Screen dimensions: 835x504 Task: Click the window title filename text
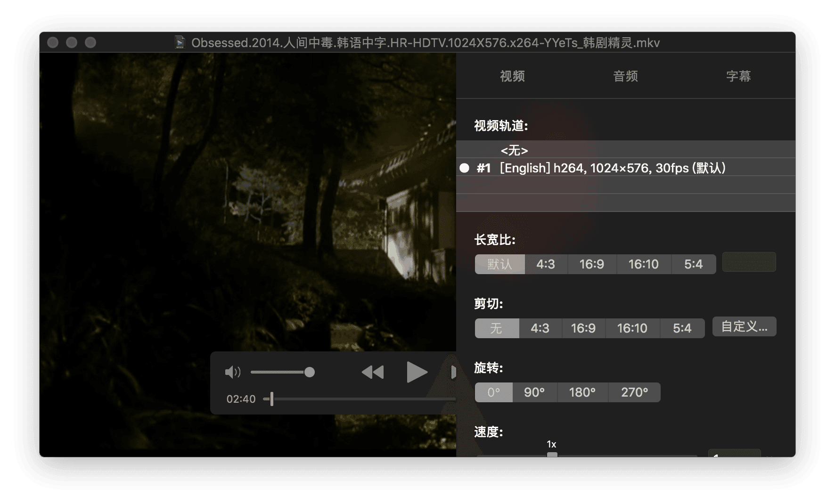point(426,43)
